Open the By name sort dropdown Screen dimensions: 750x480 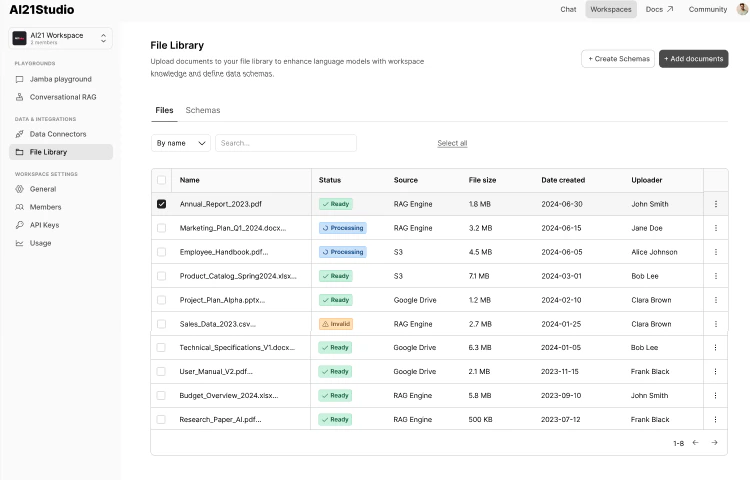pos(181,143)
